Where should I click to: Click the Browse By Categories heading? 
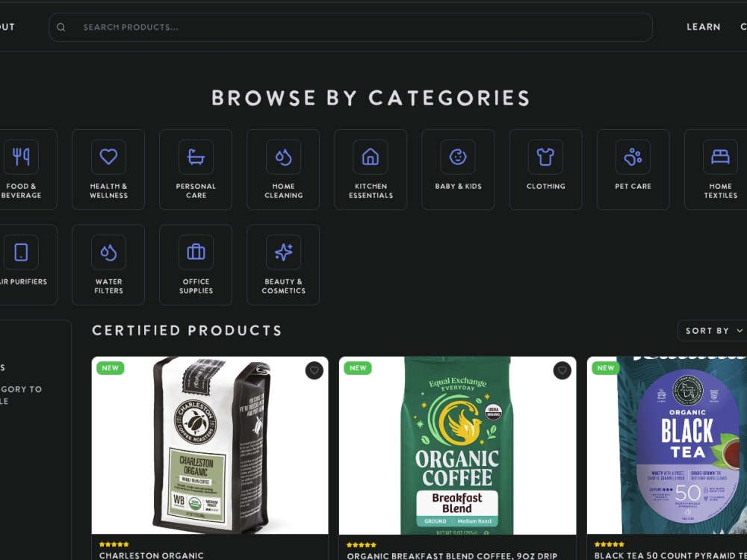point(371,98)
